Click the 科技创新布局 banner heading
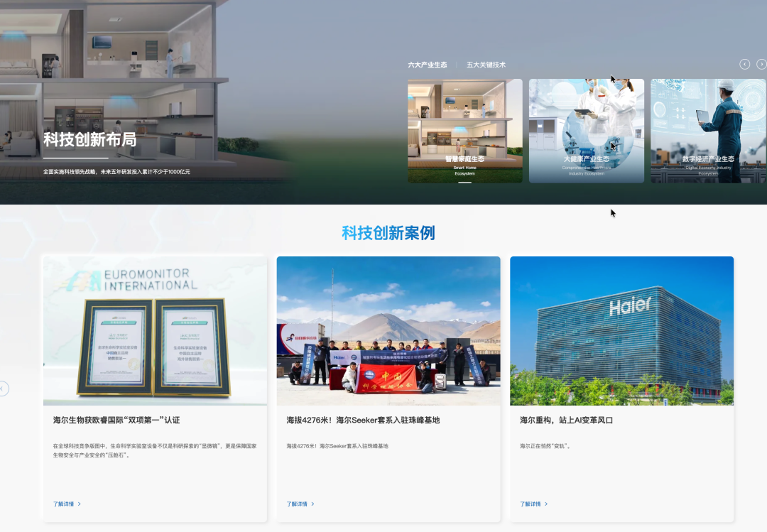This screenshot has height=532, width=767. [x=90, y=139]
